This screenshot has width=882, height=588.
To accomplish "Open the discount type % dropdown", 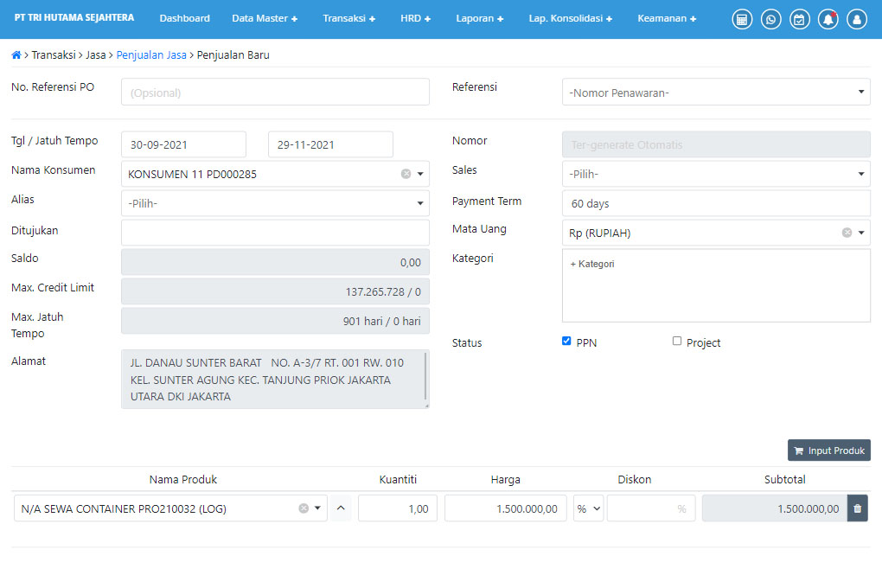I will 588,508.
